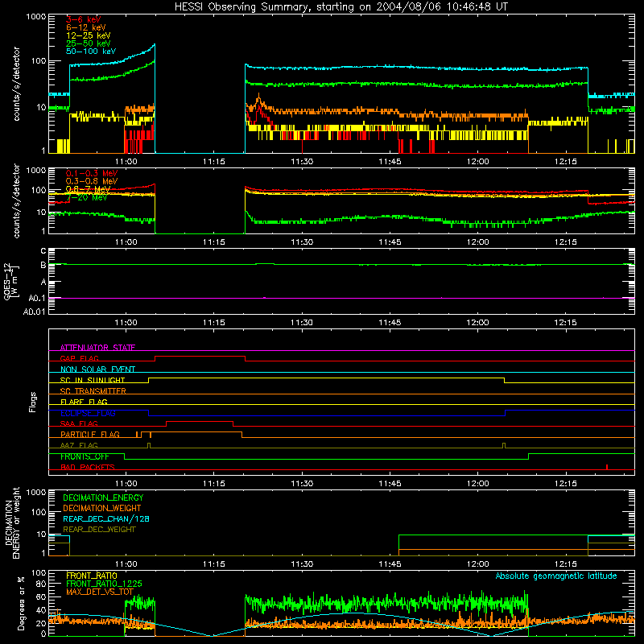The width and height of the screenshot is (644, 644).
Task: Select the A0.1 tick label on GOES axis
Action: point(36,298)
